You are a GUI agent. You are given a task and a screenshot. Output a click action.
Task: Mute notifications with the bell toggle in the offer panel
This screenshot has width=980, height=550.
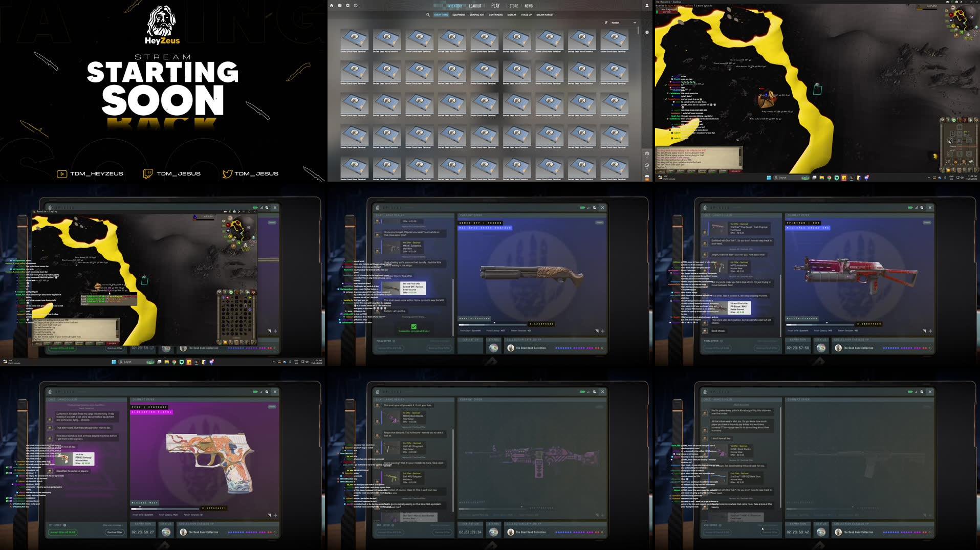click(x=597, y=331)
